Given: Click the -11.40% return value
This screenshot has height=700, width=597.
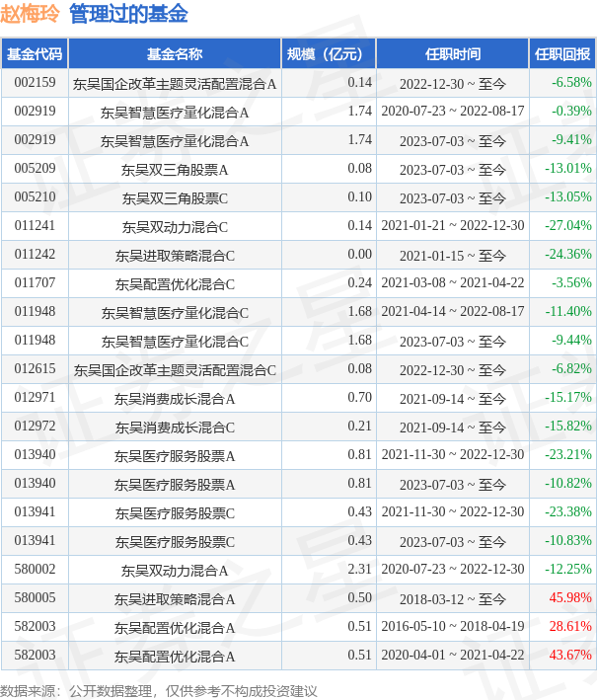Looking at the screenshot, I should 568,311.
